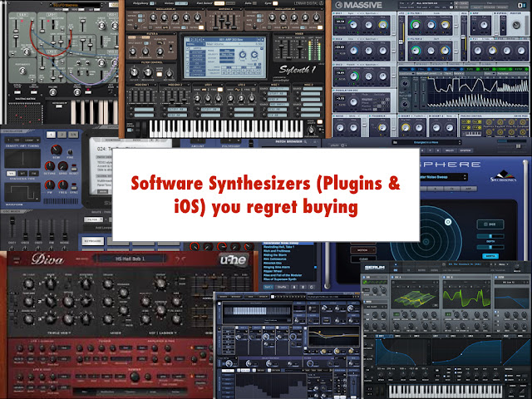Toggle the Sync switch in Sylenth1's header
The height and width of the screenshot is (399, 532).
click(275, 3)
